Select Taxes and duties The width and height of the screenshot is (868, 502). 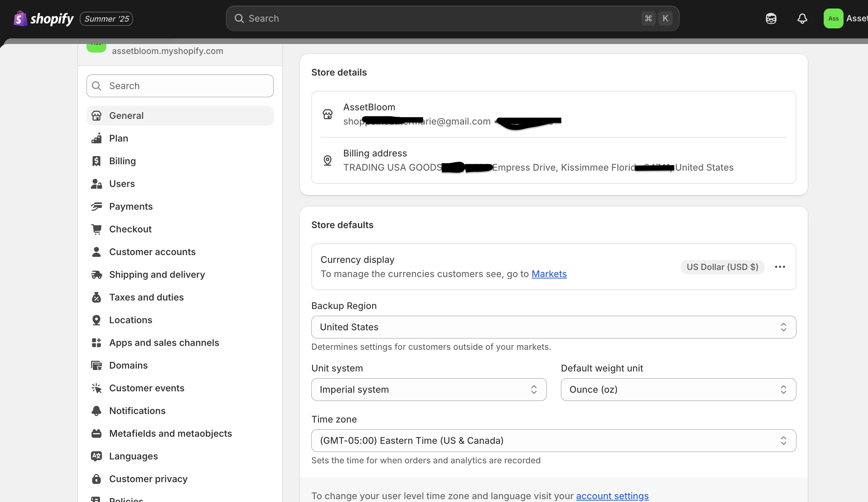(180, 297)
